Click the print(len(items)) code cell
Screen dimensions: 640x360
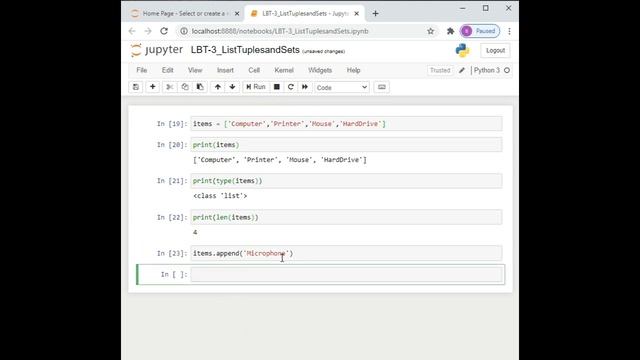point(346,217)
